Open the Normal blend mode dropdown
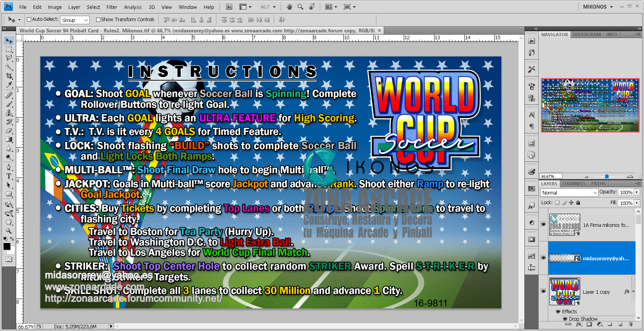This screenshot has width=644, height=331. click(x=569, y=193)
